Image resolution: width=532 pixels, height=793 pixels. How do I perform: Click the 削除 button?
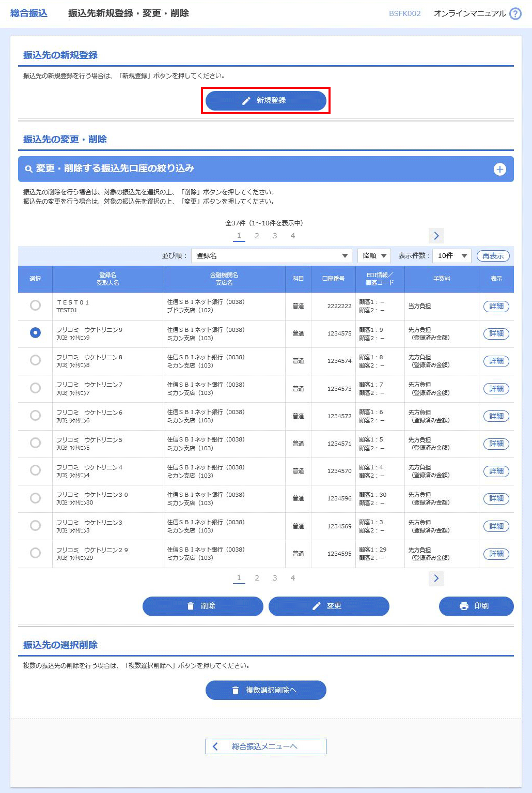pos(203,606)
